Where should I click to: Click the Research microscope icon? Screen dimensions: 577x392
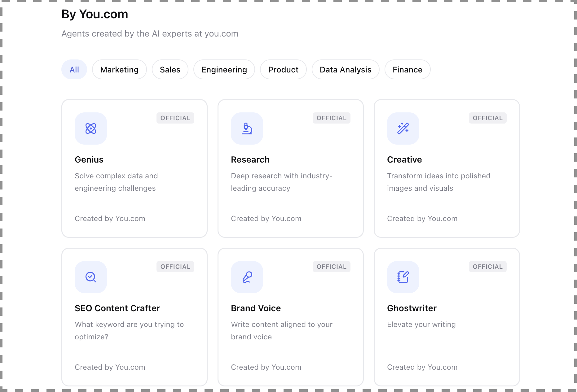(x=247, y=128)
